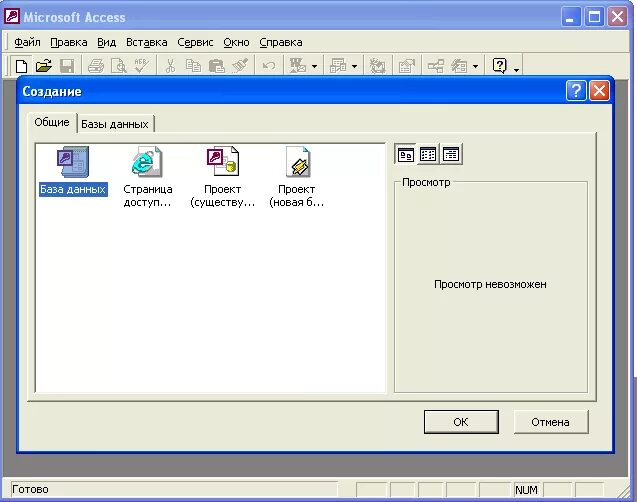Click the Code editor toolbar icon

tap(377, 65)
